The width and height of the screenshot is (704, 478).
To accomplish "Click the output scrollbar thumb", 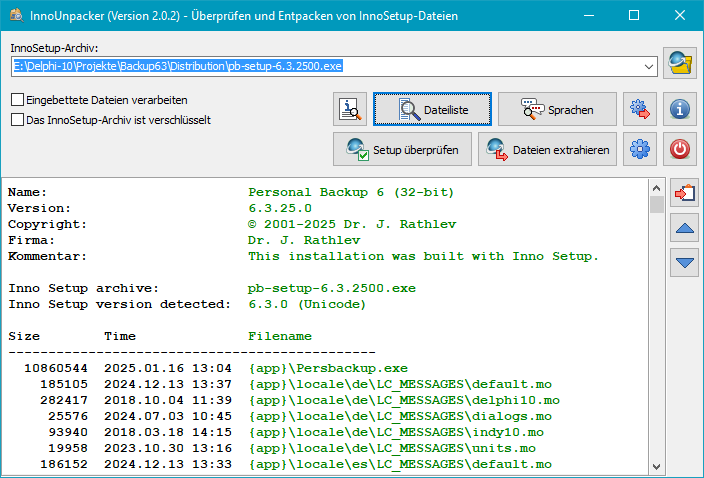I will (x=656, y=205).
